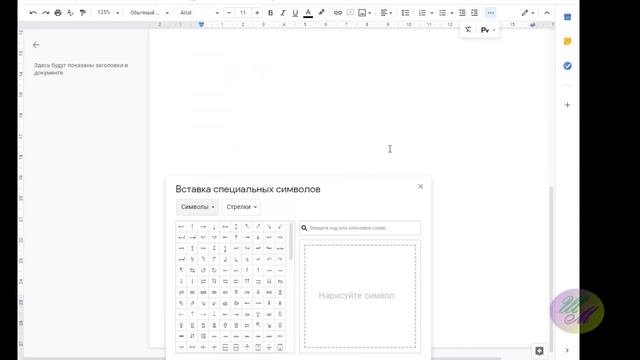Viewport: 640px width, 360px height.
Task: Open the Explore button at bottom right
Action: (539, 351)
